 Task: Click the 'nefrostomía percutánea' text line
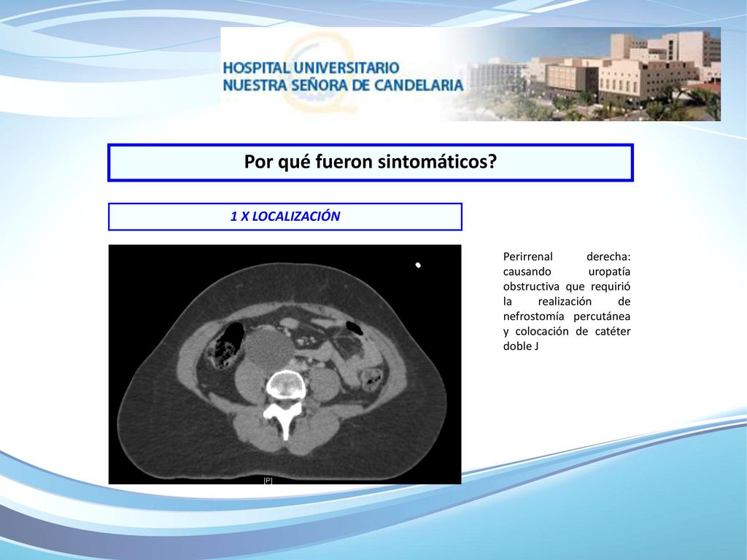(x=566, y=316)
